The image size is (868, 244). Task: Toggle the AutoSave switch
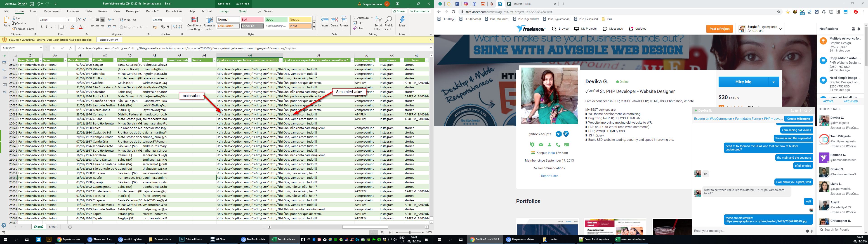pos(22,4)
